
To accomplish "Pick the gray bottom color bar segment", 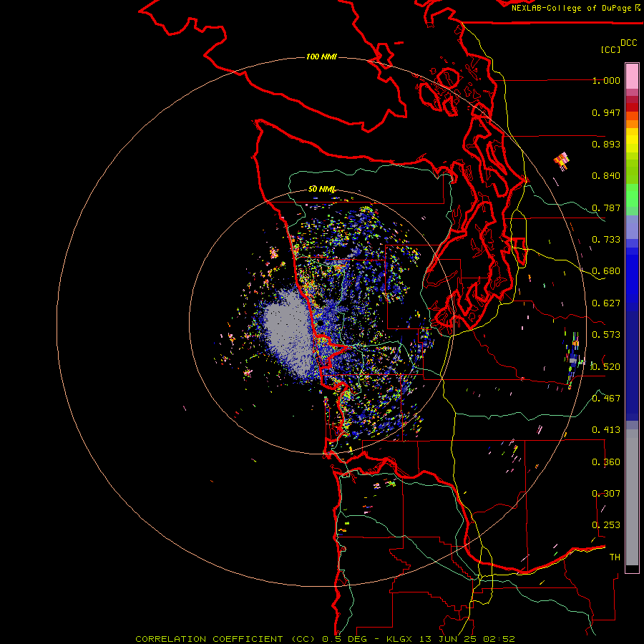I will pos(632,497).
